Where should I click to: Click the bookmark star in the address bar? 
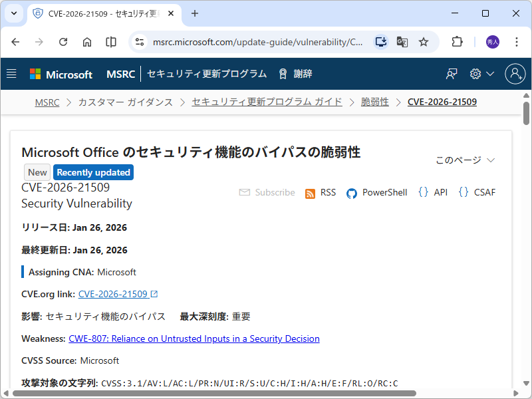[x=424, y=41]
